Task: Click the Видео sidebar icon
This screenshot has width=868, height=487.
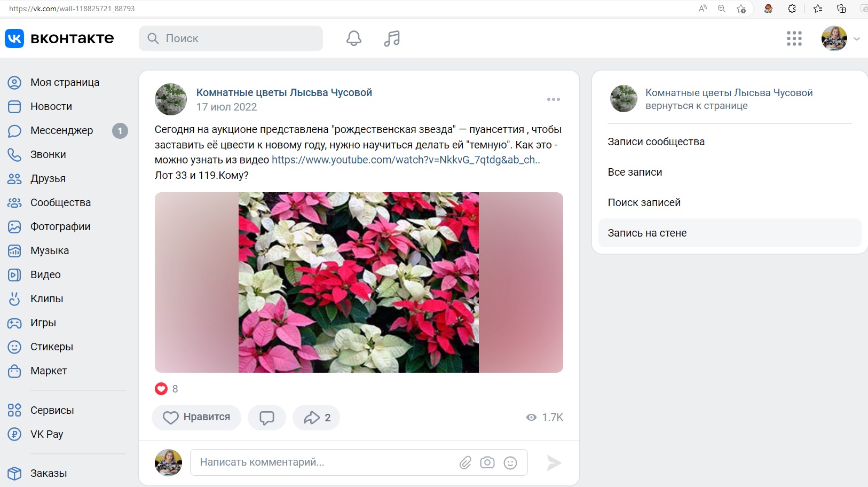Action: [14, 274]
